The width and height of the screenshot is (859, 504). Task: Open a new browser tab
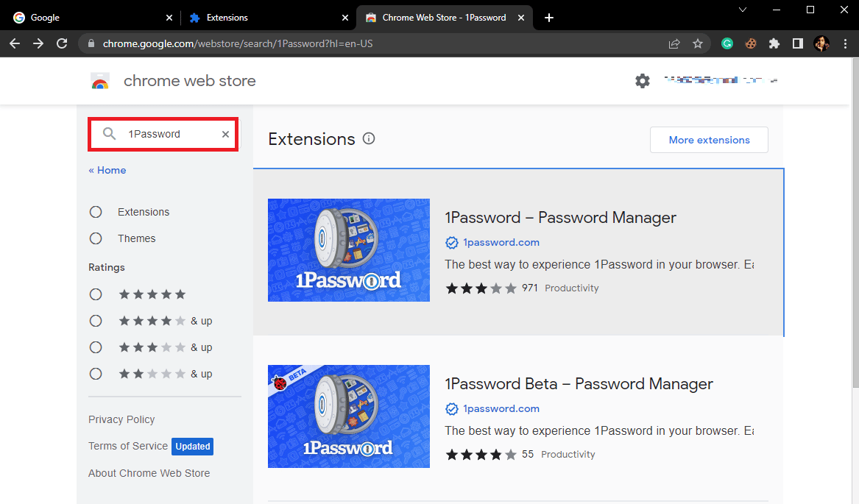[549, 18]
